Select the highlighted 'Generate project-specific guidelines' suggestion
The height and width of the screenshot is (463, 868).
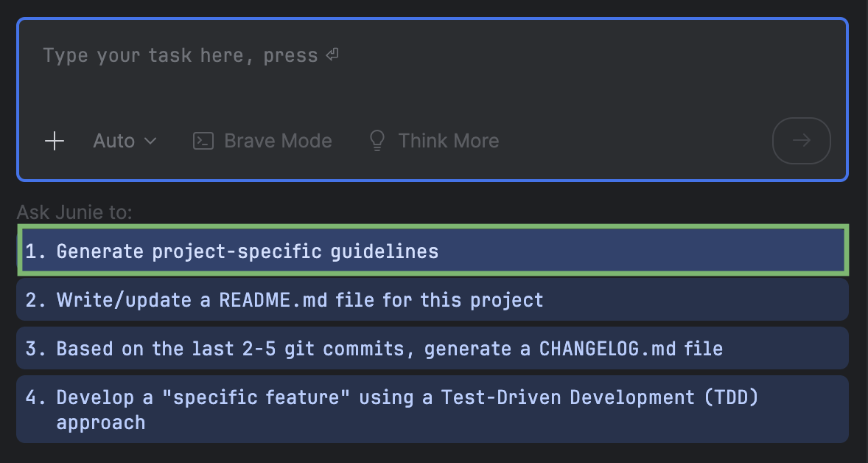pyautogui.click(x=434, y=251)
